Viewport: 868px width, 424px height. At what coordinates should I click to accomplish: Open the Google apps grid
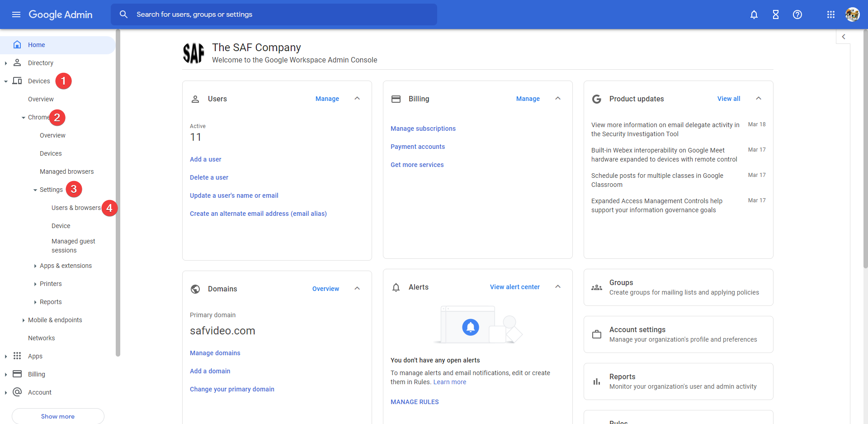point(831,14)
